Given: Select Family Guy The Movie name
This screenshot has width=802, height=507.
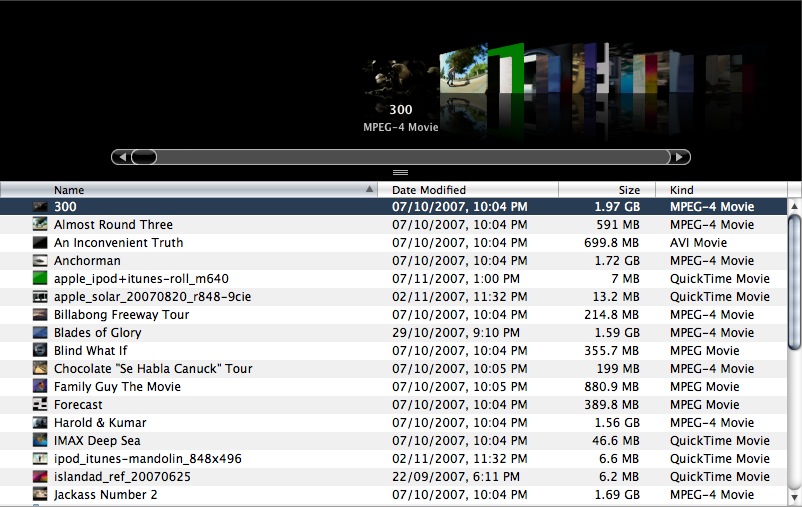Looking at the screenshot, I should [118, 387].
